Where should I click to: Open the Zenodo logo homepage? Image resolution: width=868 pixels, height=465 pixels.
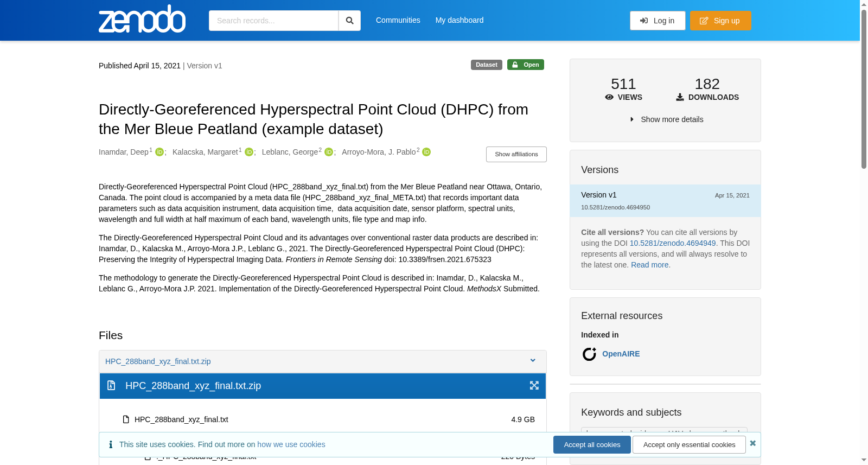coord(142,20)
